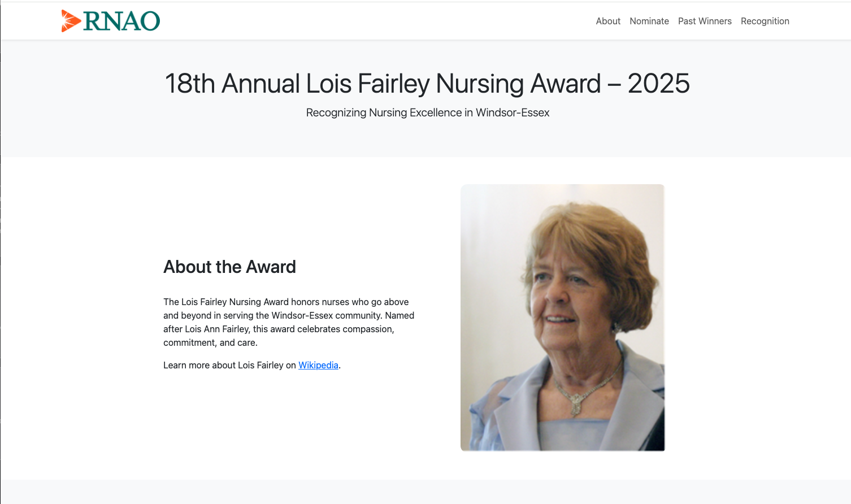Click the Windsor-Essex subtitle text
Image resolution: width=851 pixels, height=504 pixels.
pyautogui.click(x=427, y=112)
